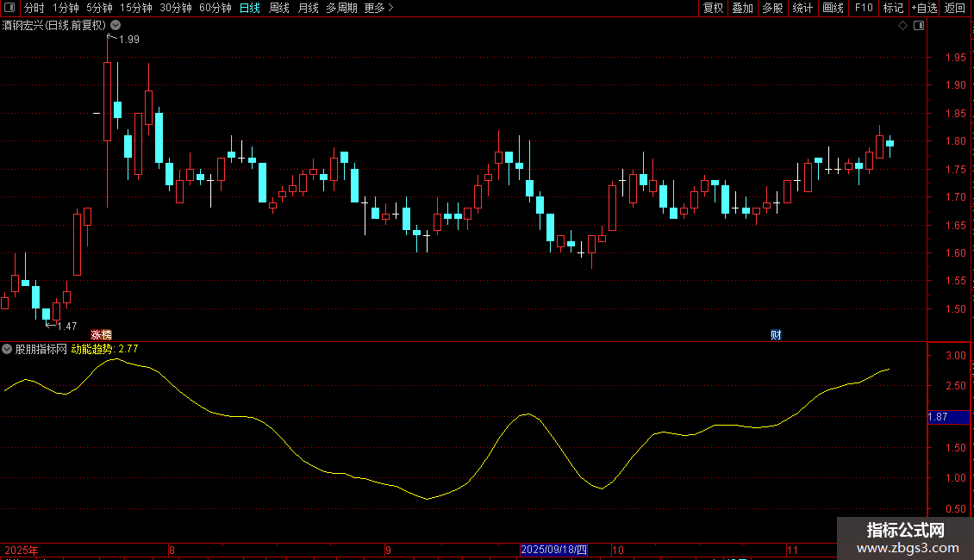Viewport: 974px width, 560px height.
Task: Click month 8 on the time axis
Action: pos(172,550)
